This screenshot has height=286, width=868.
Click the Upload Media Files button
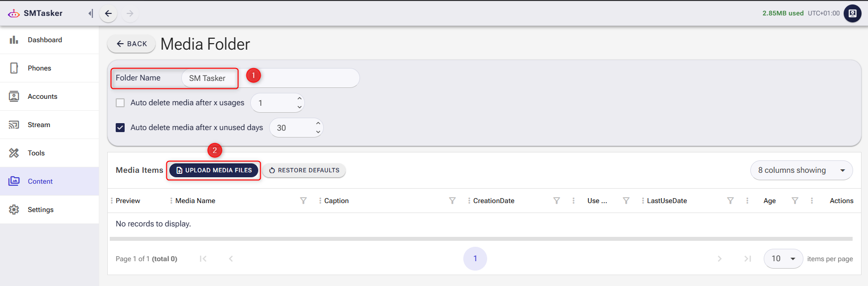(214, 170)
